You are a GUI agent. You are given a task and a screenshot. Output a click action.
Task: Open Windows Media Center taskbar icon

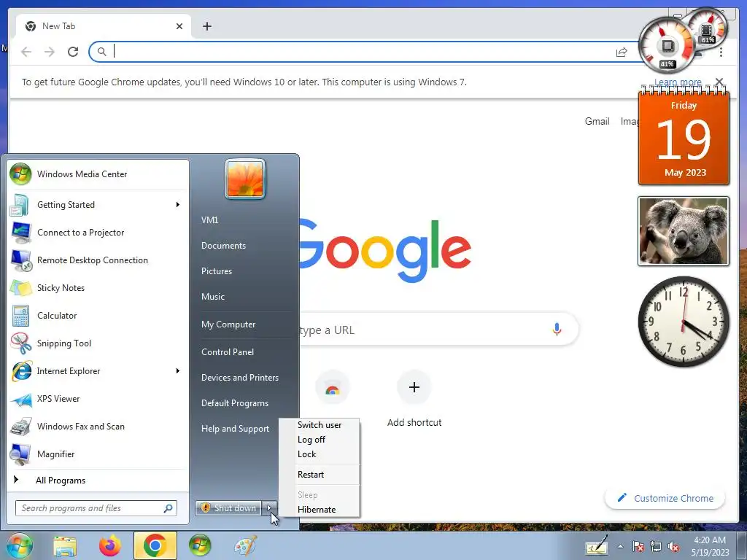coord(200,545)
